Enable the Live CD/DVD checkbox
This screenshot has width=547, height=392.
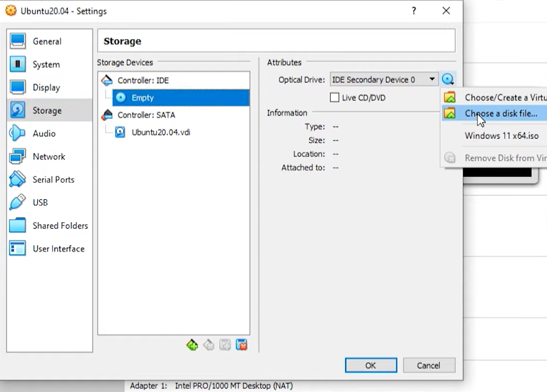334,97
